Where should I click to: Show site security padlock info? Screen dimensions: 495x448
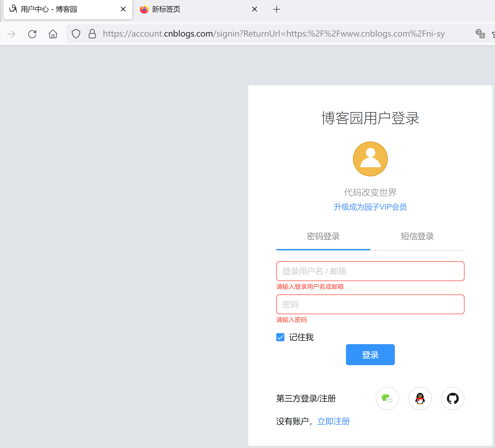pos(92,34)
